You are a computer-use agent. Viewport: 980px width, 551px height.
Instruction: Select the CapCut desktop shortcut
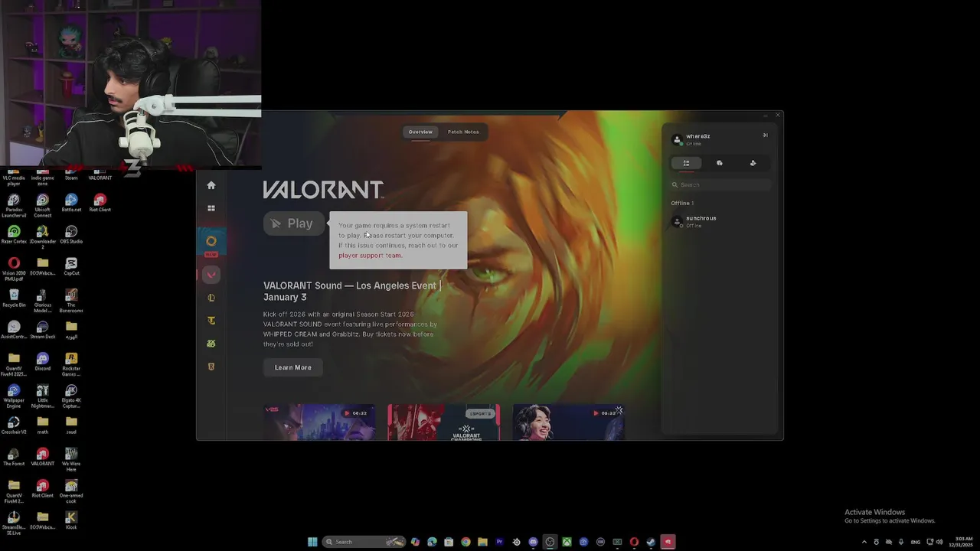click(71, 266)
